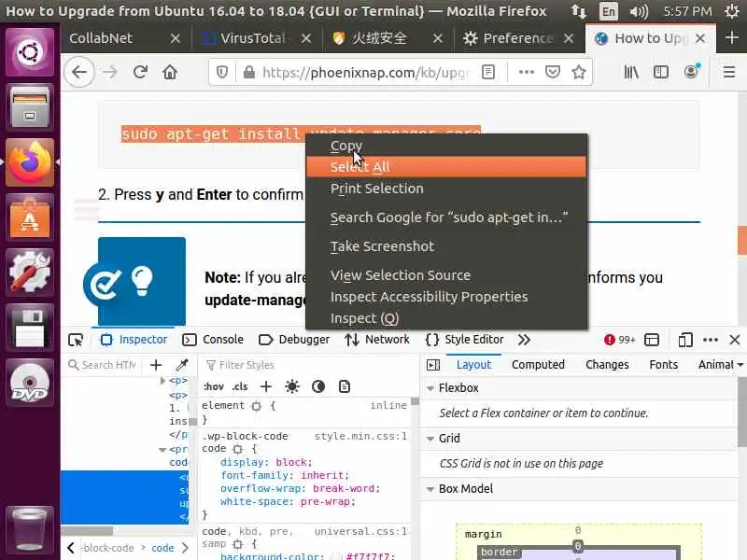Screen dimensions: 747x560
Task: Toggle print media simulation for the page
Action: 345,386
